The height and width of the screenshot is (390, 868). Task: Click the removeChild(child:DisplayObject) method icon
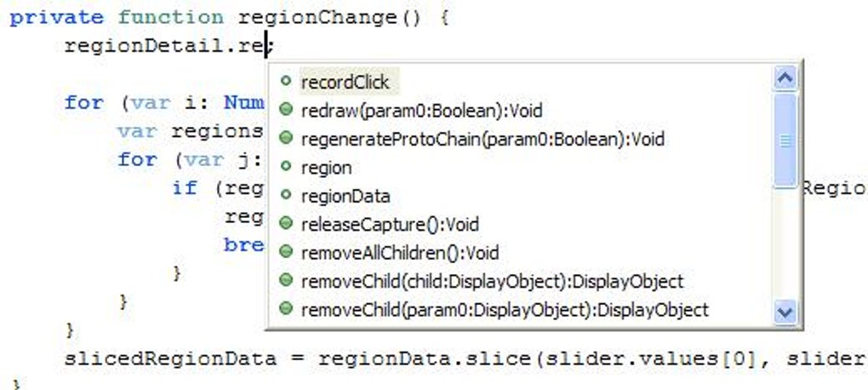pyautogui.click(x=286, y=281)
